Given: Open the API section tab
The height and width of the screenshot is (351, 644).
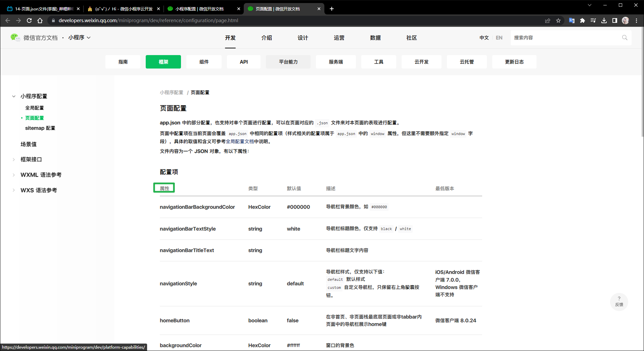Looking at the screenshot, I should pos(244,62).
